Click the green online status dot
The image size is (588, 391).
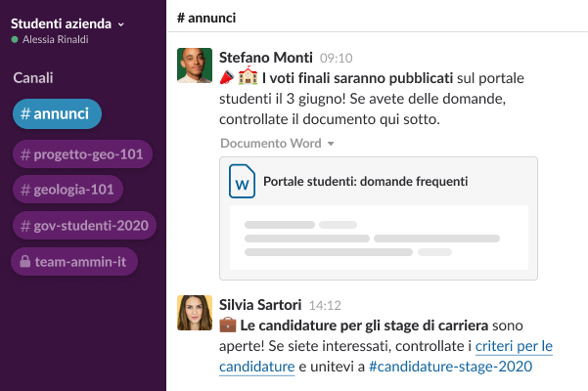[x=15, y=40]
